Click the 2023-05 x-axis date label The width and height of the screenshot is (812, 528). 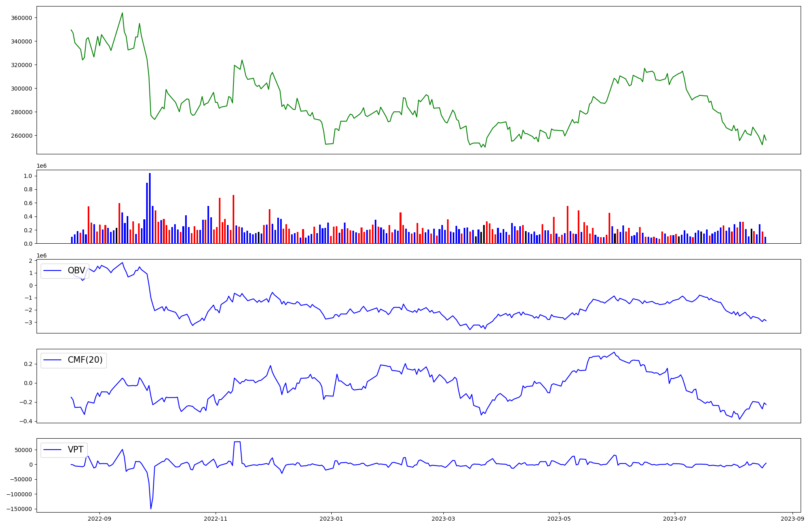(x=559, y=519)
